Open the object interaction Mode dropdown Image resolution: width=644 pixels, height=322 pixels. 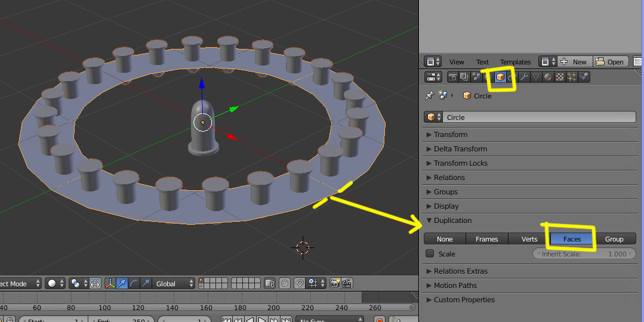point(20,283)
